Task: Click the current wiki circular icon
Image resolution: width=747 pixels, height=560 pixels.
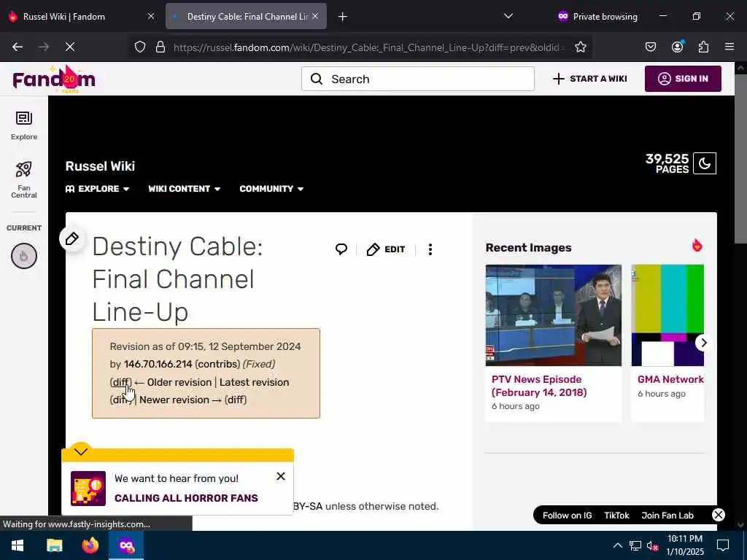Action: [24, 256]
